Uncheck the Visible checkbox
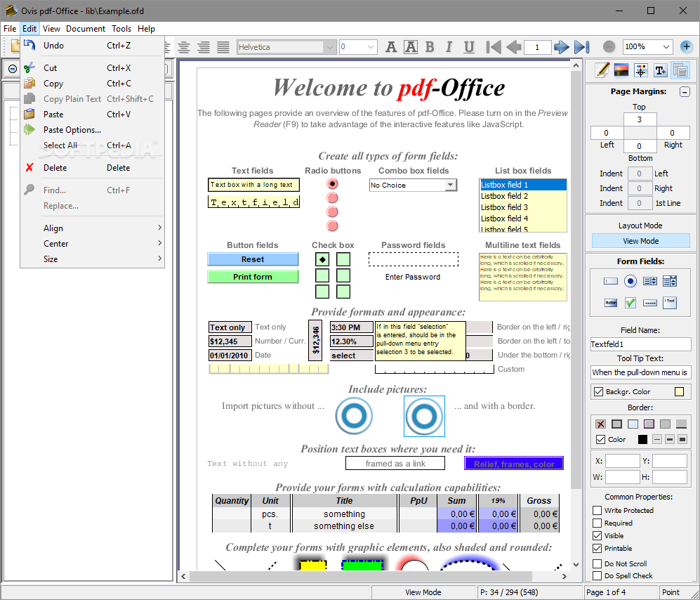 point(597,535)
